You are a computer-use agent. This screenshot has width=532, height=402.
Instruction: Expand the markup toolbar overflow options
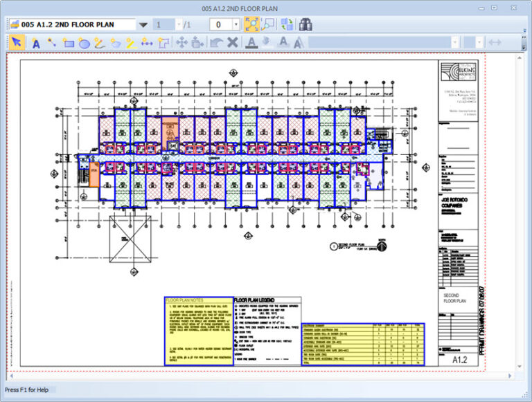[524, 48]
